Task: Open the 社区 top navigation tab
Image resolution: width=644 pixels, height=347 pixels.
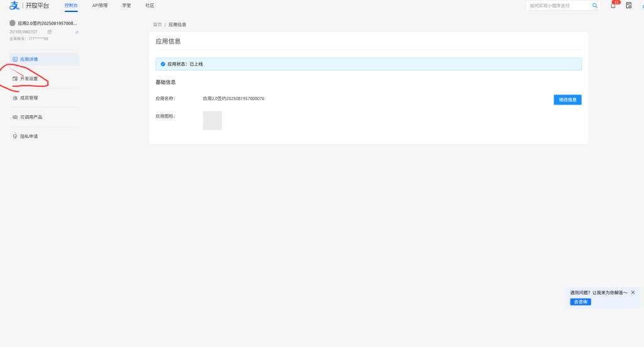Action: 150,6
